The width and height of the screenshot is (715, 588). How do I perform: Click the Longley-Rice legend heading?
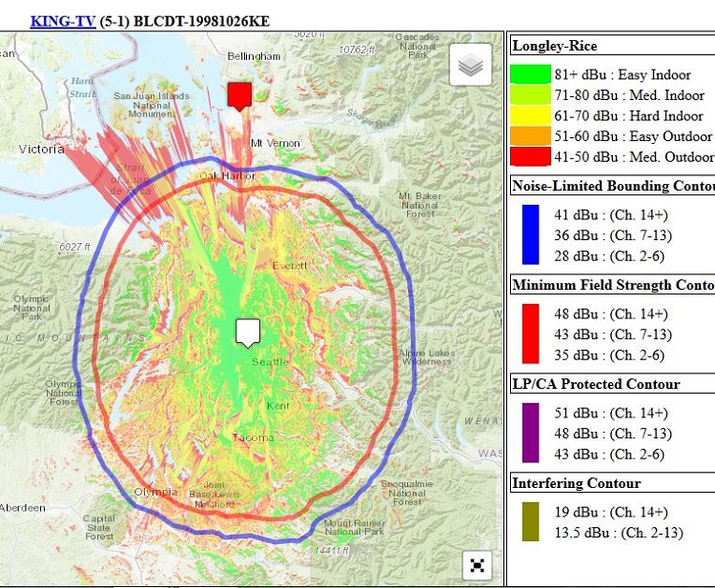click(x=555, y=45)
